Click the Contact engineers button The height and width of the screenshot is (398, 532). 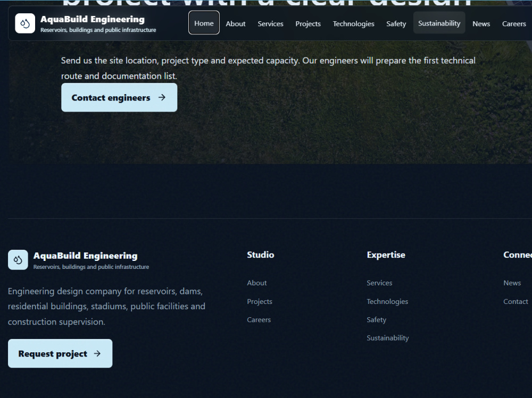click(119, 97)
